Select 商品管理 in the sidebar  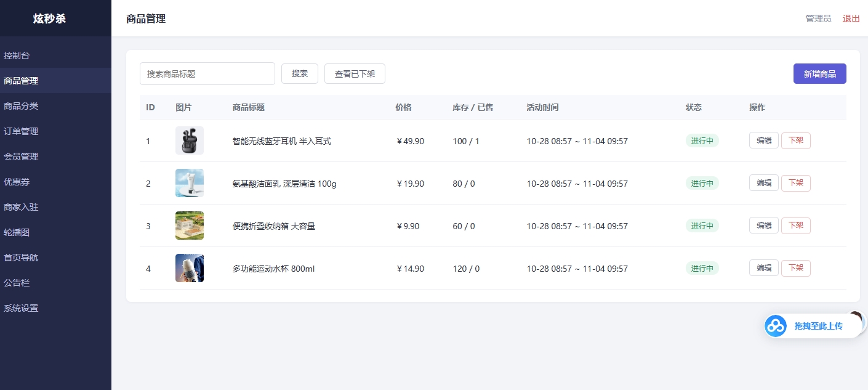point(55,81)
